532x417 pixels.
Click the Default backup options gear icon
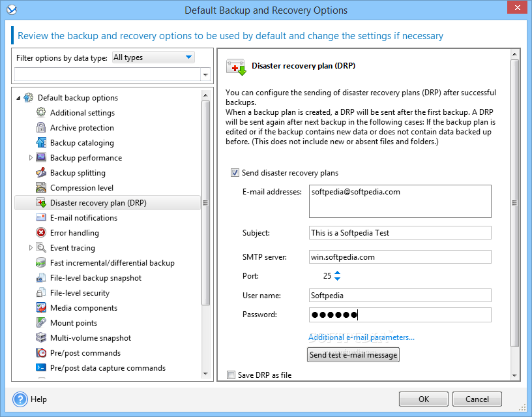click(29, 97)
